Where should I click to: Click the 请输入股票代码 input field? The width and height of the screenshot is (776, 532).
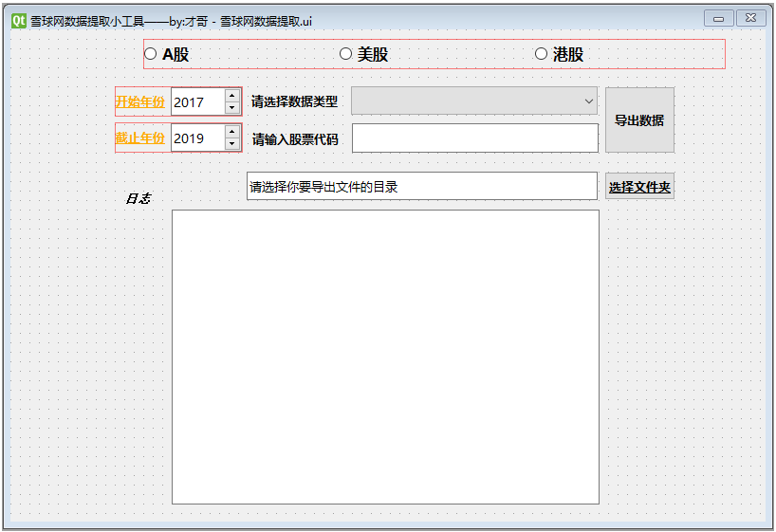475,138
